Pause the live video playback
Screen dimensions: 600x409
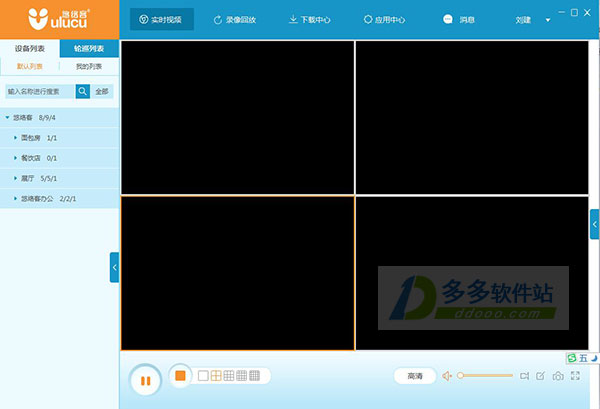145,380
